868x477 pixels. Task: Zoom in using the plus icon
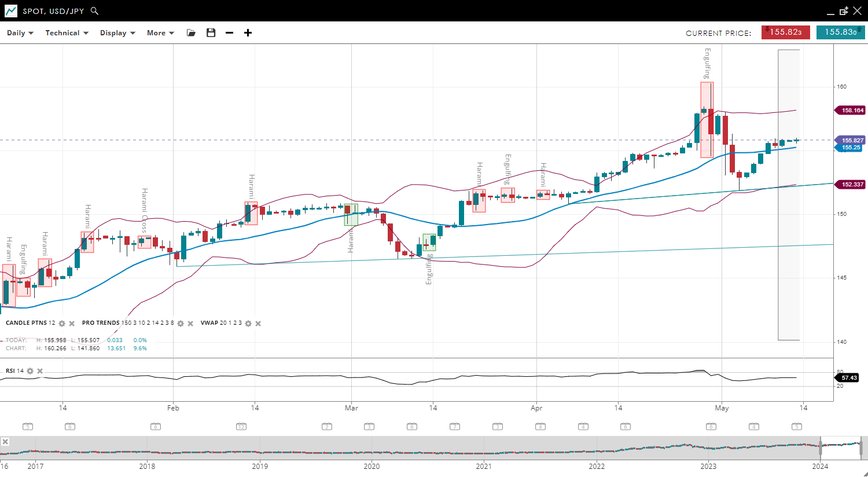pos(248,33)
